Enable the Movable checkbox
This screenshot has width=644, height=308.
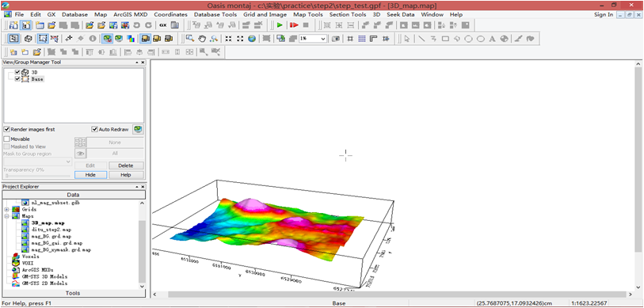pyautogui.click(x=6, y=139)
